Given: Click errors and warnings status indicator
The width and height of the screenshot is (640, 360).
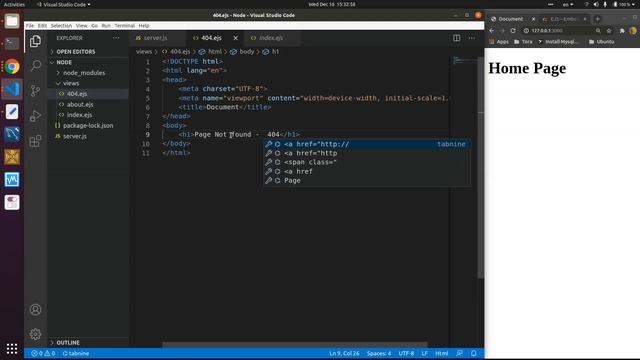Looking at the screenshot, I should tap(43, 353).
